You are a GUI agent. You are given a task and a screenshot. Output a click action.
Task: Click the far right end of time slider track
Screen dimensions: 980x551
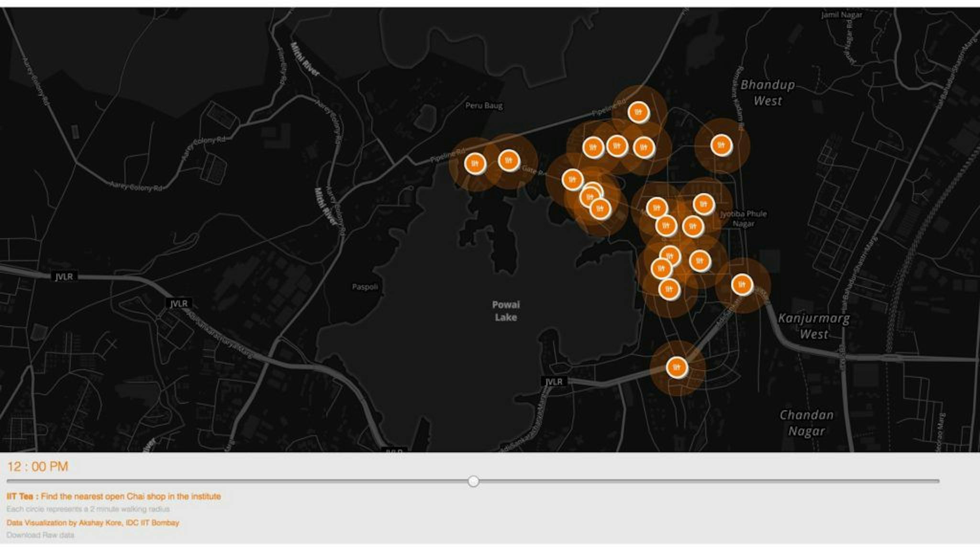(938, 481)
